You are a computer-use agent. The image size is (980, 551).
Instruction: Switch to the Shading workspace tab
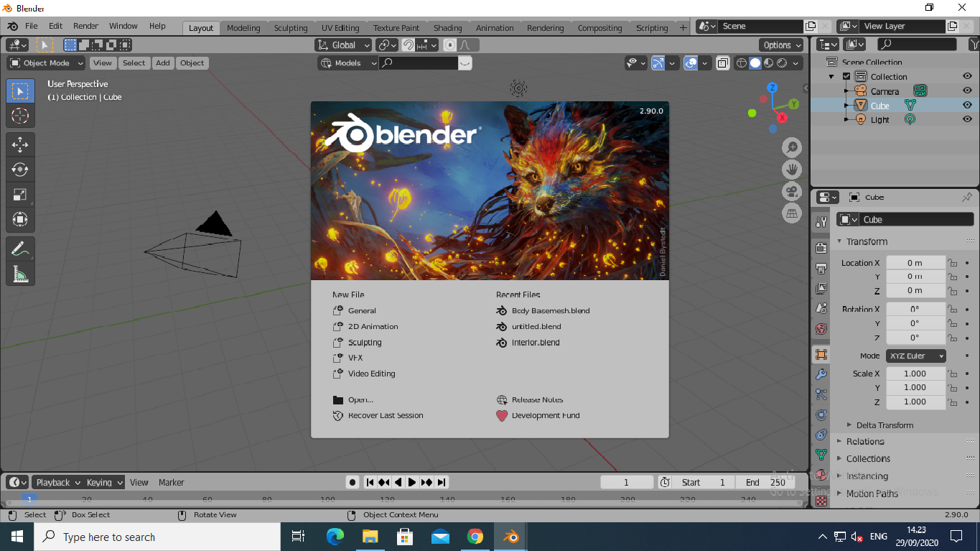[x=448, y=28]
